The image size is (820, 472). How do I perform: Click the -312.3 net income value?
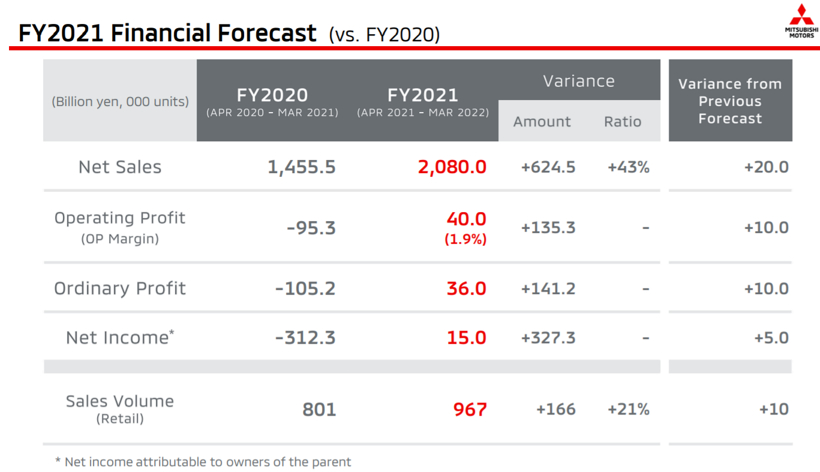tap(305, 337)
